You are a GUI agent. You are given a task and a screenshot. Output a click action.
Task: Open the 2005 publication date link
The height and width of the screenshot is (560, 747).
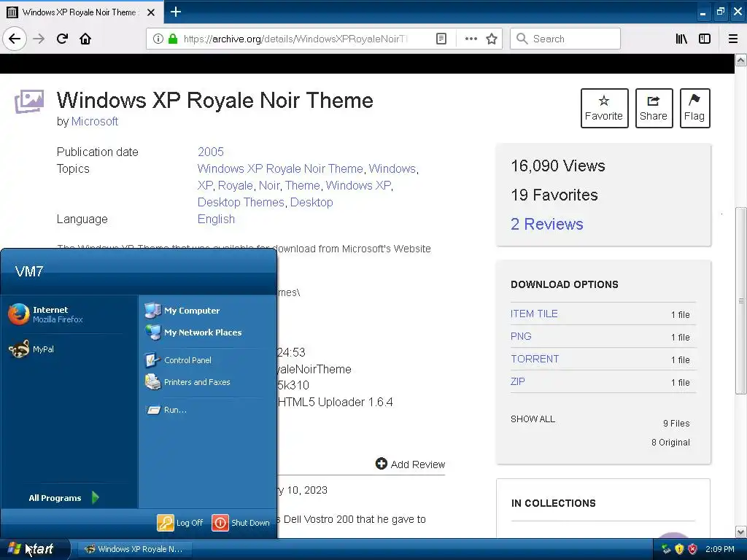(x=211, y=152)
